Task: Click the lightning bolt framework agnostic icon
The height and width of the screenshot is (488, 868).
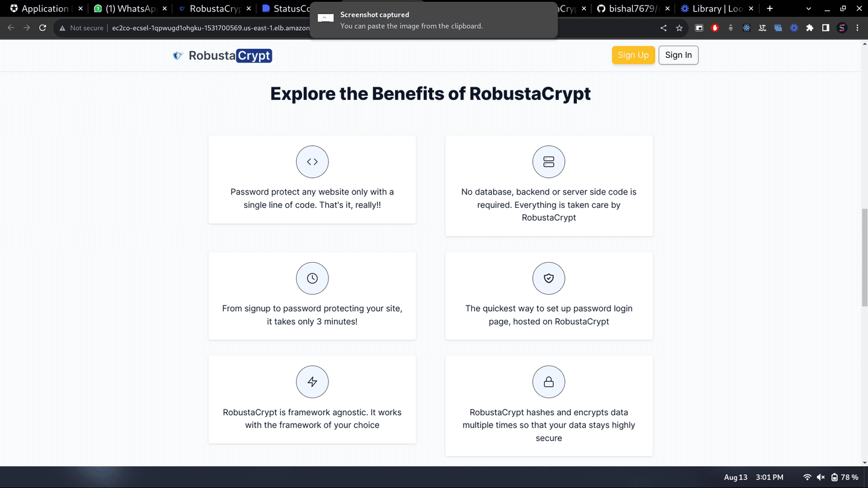Action: pyautogui.click(x=312, y=382)
